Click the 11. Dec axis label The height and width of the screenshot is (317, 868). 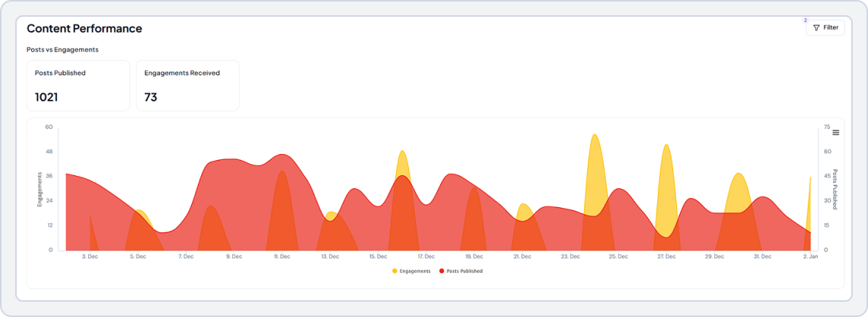(x=282, y=257)
